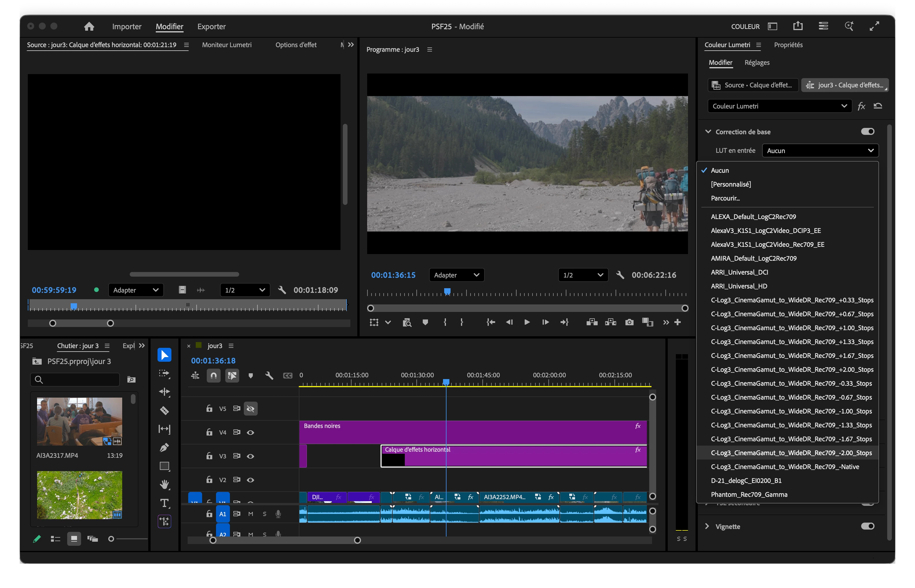Image resolution: width=915 pixels, height=588 pixels.
Task: Play the Program monitor sequence
Action: (527, 322)
